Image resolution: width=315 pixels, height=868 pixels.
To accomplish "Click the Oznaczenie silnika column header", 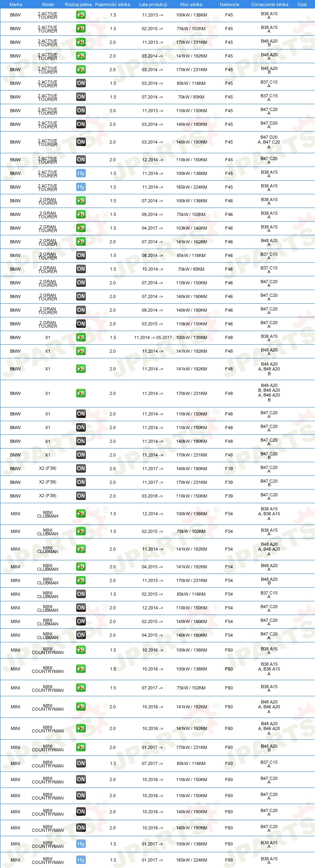I will [270, 4].
